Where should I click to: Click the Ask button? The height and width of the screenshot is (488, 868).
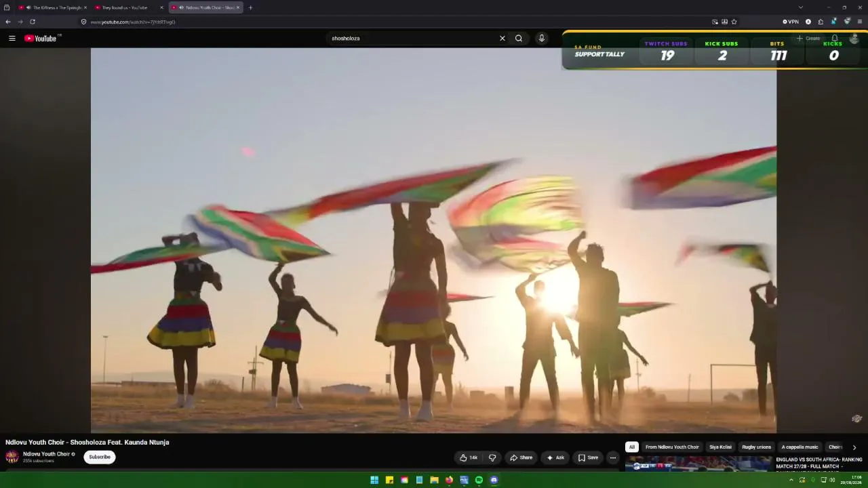[555, 457]
